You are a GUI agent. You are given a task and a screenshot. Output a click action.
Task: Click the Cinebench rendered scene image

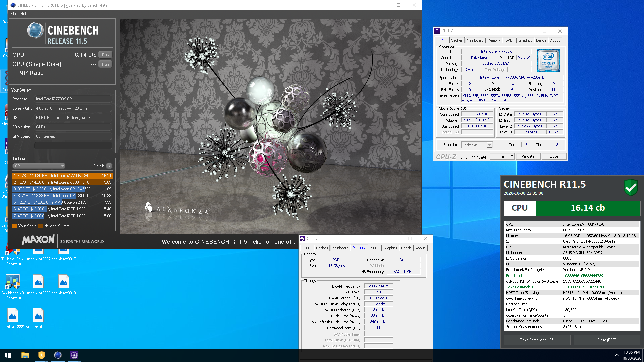(271, 126)
